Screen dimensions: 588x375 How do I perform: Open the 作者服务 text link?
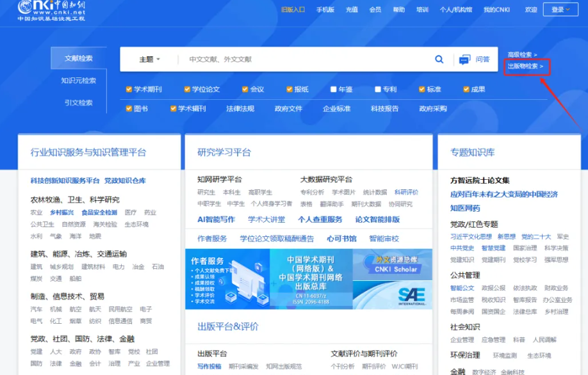pos(212,239)
